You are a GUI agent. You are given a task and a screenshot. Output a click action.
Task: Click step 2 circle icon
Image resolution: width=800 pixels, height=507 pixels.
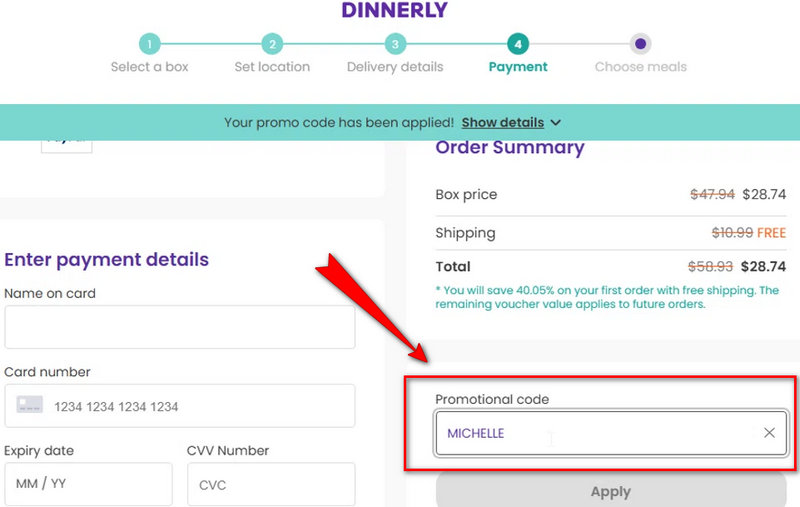(272, 44)
